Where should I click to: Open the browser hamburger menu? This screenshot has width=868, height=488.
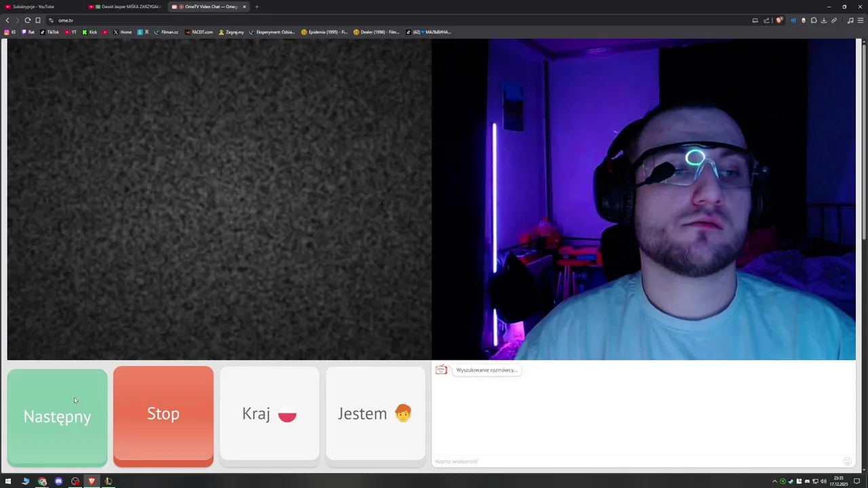coord(861,20)
